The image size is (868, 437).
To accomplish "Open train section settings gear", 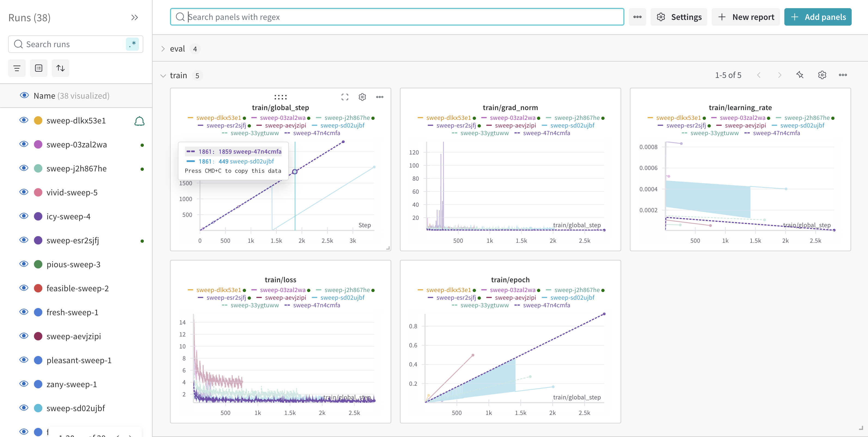I will (822, 75).
